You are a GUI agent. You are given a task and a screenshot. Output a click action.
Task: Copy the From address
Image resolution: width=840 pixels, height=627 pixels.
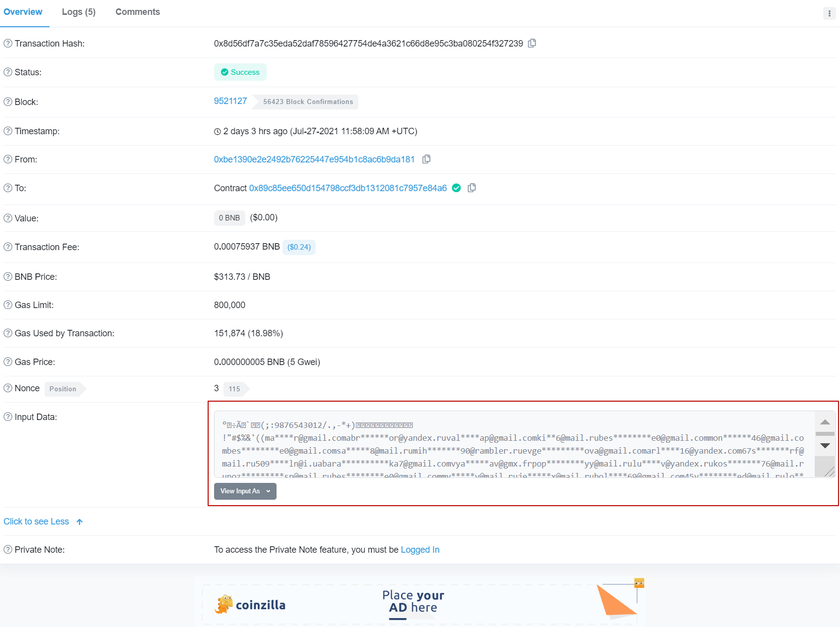coord(426,159)
